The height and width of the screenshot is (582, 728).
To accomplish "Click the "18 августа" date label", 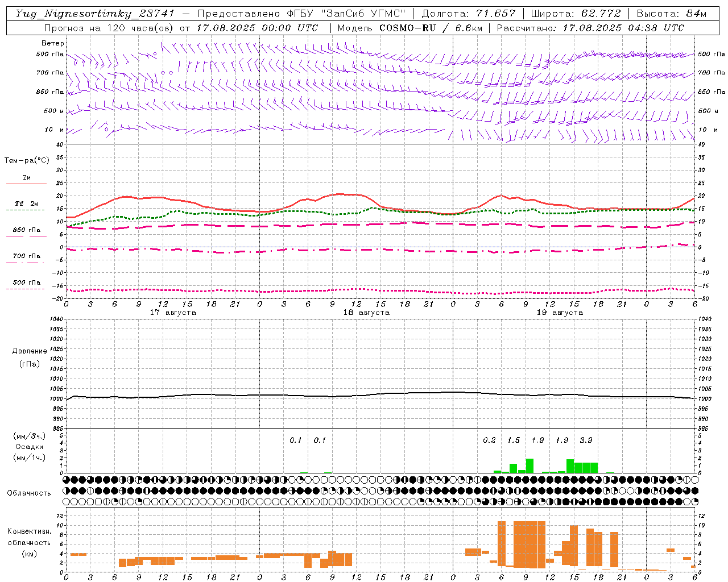I will pyautogui.click(x=366, y=313).
